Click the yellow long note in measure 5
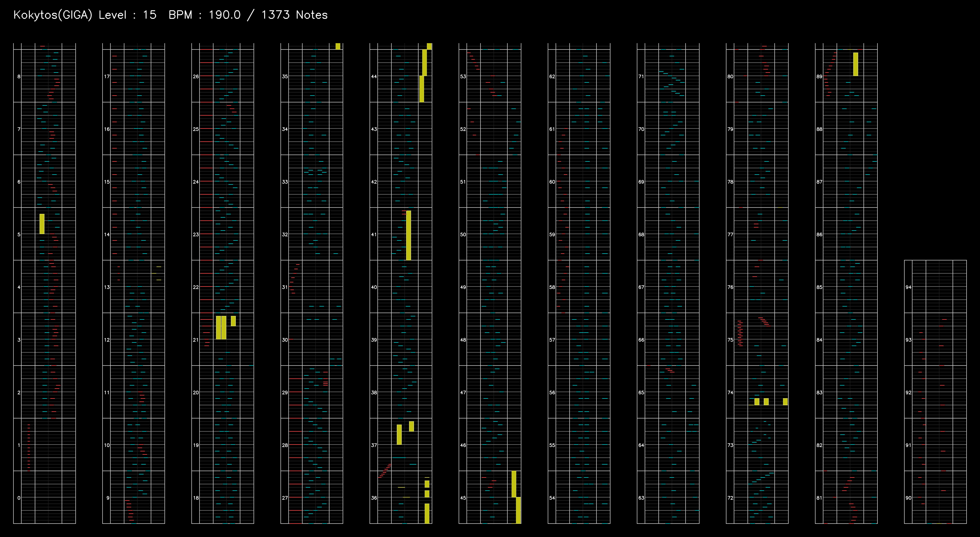This screenshot has height=537, width=980. (42, 224)
